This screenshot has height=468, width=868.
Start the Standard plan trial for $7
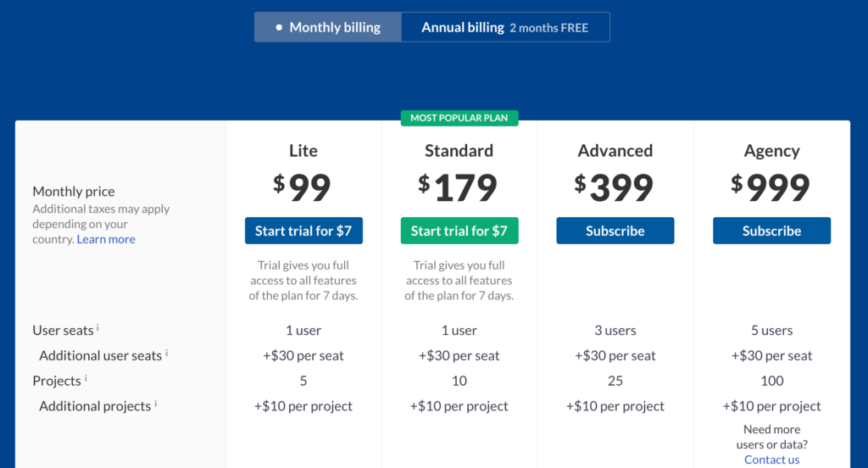(x=459, y=231)
